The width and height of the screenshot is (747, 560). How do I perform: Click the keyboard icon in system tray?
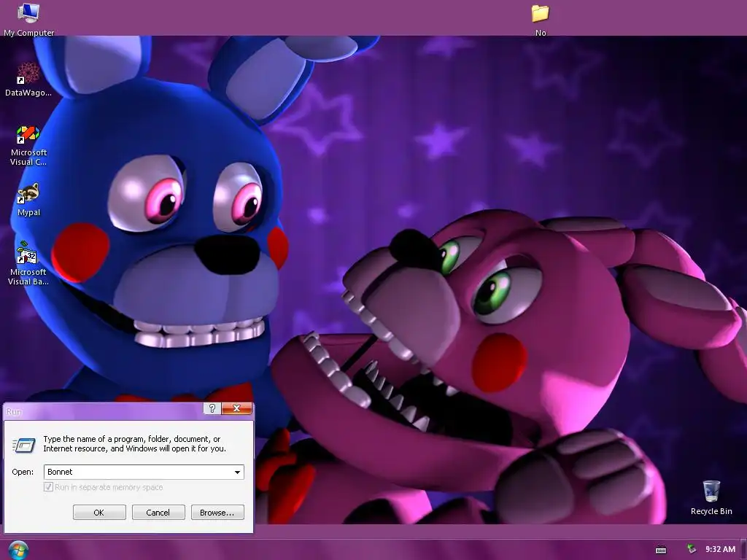[x=661, y=550]
